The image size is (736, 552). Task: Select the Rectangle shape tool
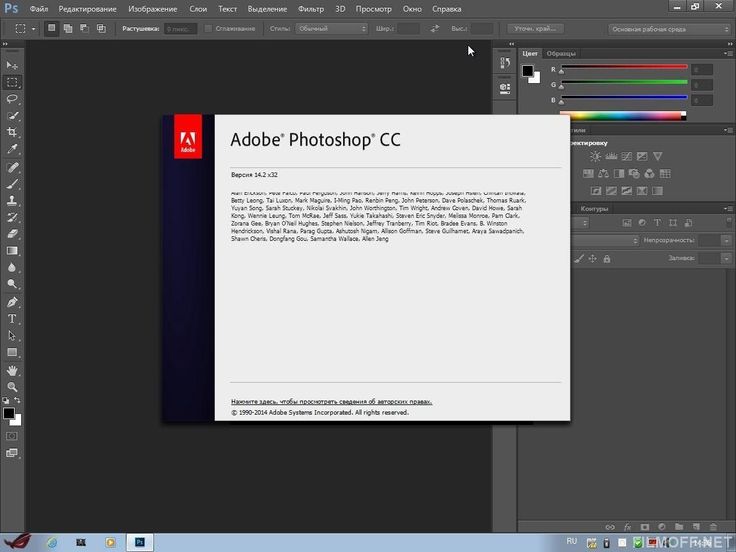point(12,352)
